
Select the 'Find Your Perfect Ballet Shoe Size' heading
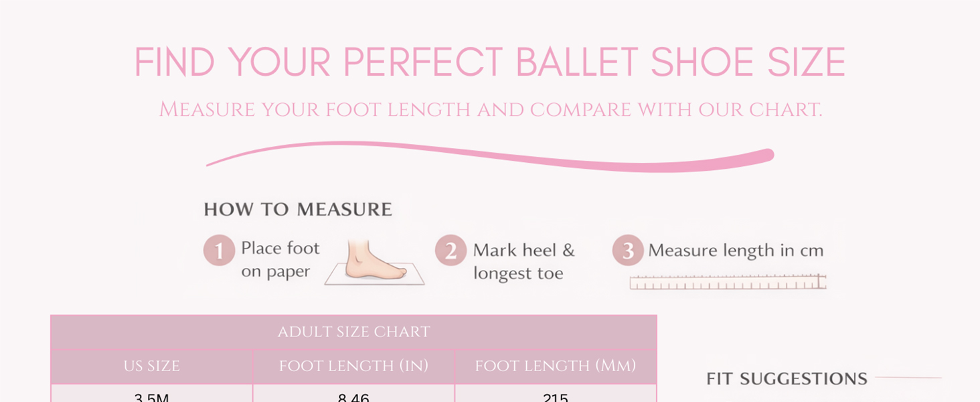(489, 62)
